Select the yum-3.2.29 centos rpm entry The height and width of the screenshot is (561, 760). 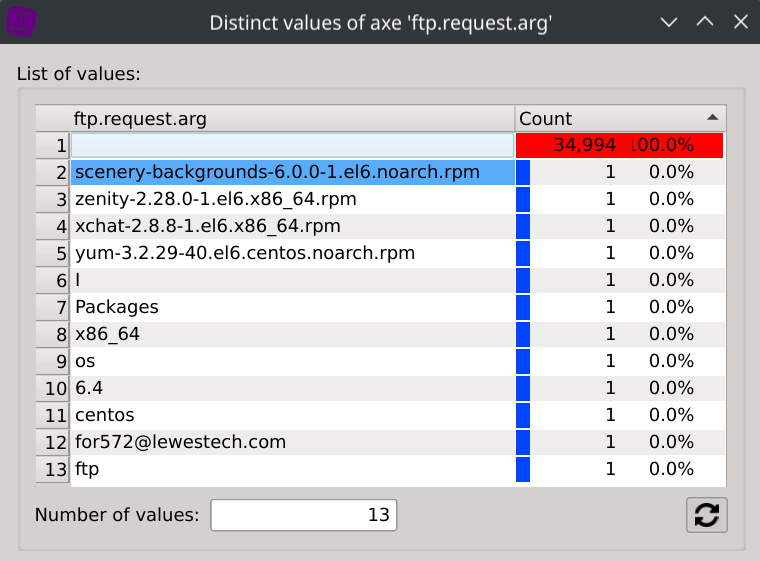tap(245, 253)
